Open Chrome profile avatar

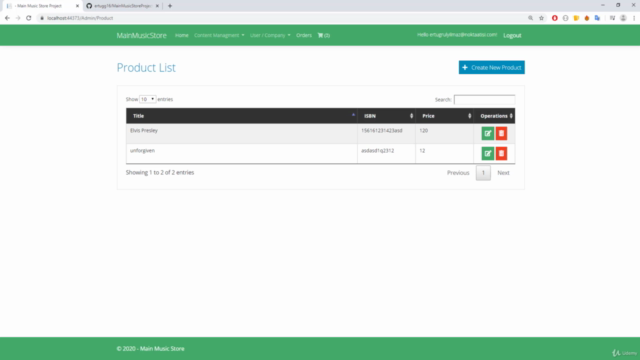[x=623, y=18]
